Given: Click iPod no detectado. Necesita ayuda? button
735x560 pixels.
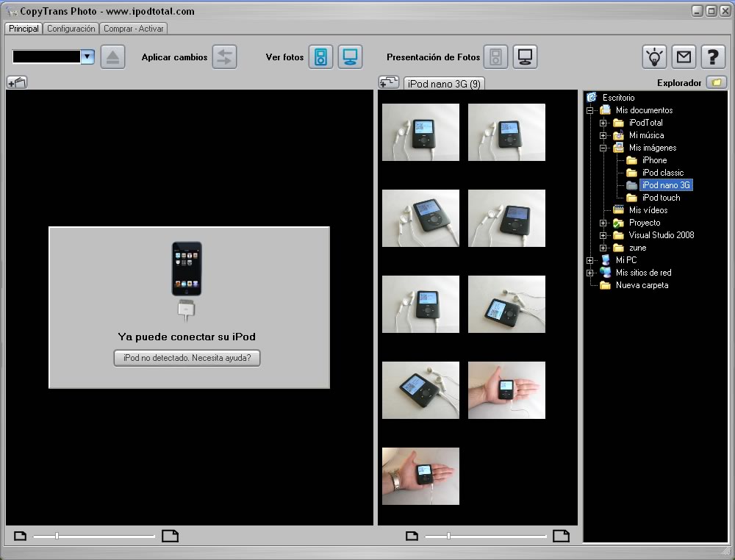Looking at the screenshot, I should pyautogui.click(x=187, y=358).
